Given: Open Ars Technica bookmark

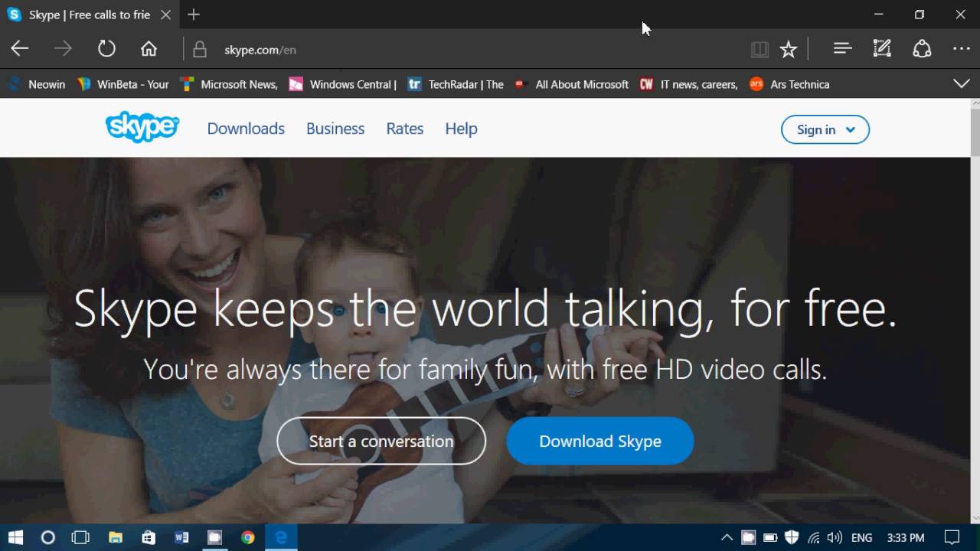Looking at the screenshot, I should pos(789,84).
